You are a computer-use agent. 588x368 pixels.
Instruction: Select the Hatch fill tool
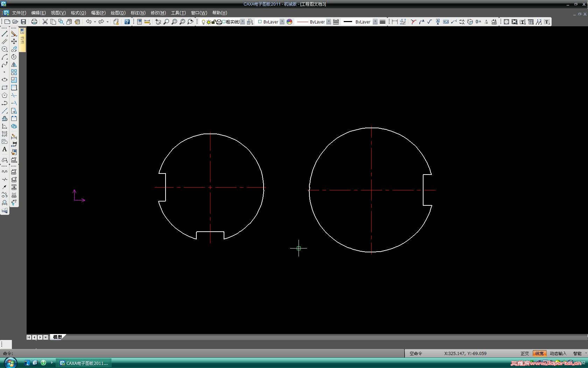pos(5,134)
